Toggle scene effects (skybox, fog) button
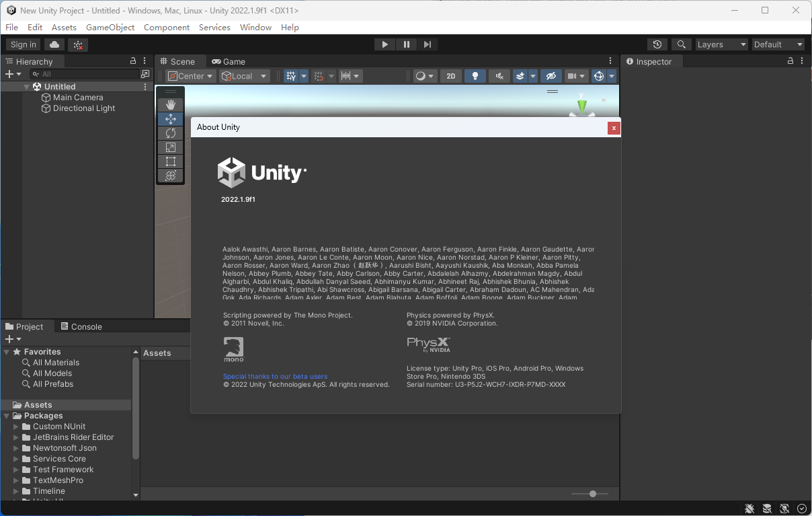The width and height of the screenshot is (812, 516). pyautogui.click(x=520, y=76)
